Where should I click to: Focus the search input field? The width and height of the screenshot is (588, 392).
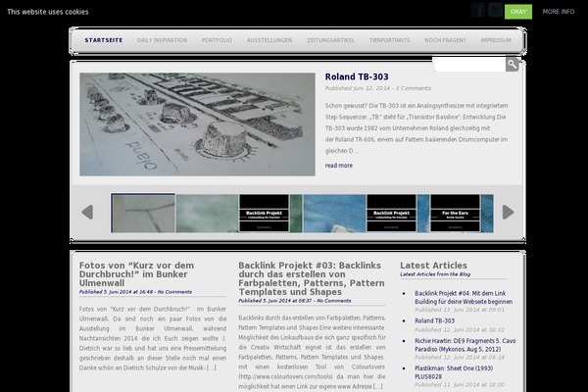pos(469,65)
